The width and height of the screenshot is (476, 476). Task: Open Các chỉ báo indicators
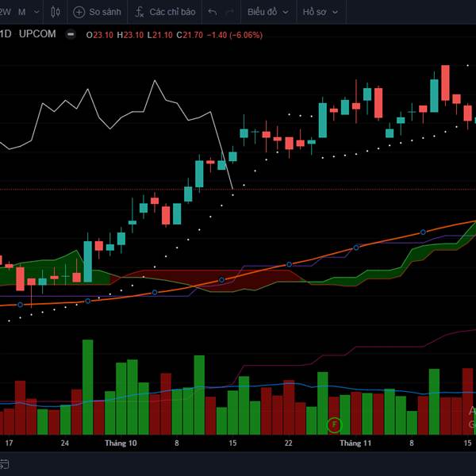[x=165, y=12]
